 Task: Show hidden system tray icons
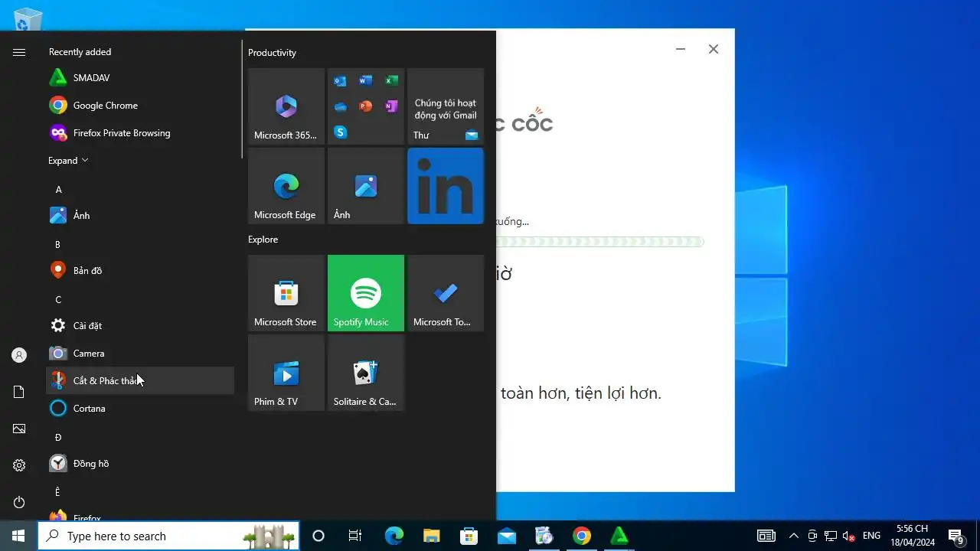[x=793, y=536]
